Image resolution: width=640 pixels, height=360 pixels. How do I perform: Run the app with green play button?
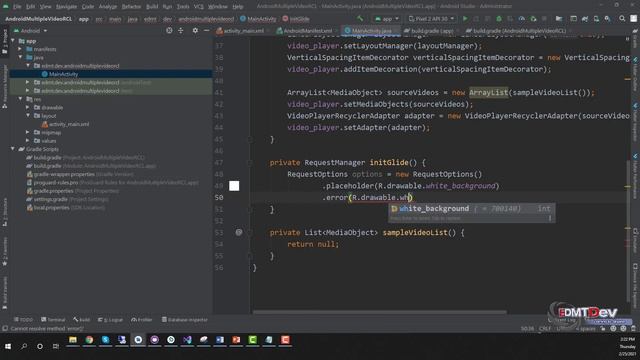[465, 19]
